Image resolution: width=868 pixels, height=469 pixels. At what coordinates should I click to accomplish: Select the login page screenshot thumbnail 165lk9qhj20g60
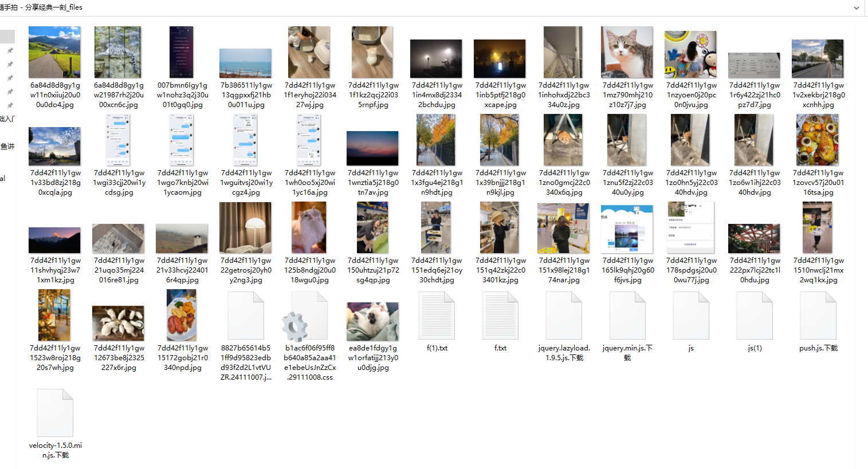coord(627,228)
